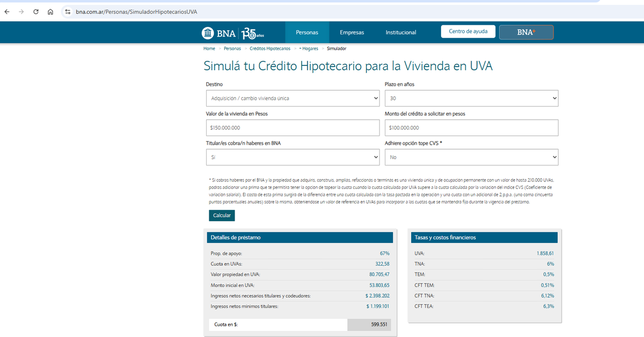
Task: Click TNA value 6%
Action: point(551,263)
